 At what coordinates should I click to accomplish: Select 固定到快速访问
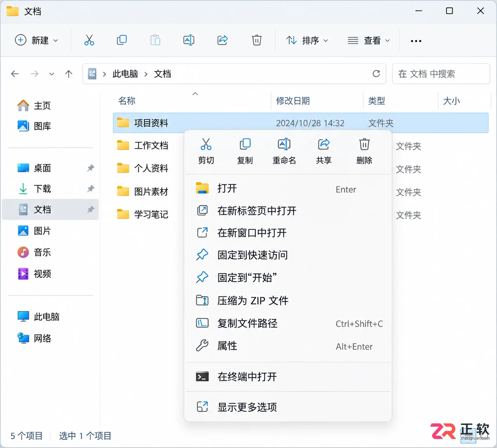pyautogui.click(x=288, y=255)
